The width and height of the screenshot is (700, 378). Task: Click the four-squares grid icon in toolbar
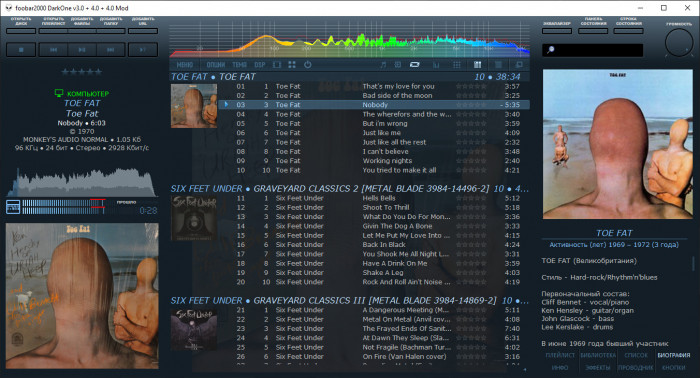click(292, 65)
